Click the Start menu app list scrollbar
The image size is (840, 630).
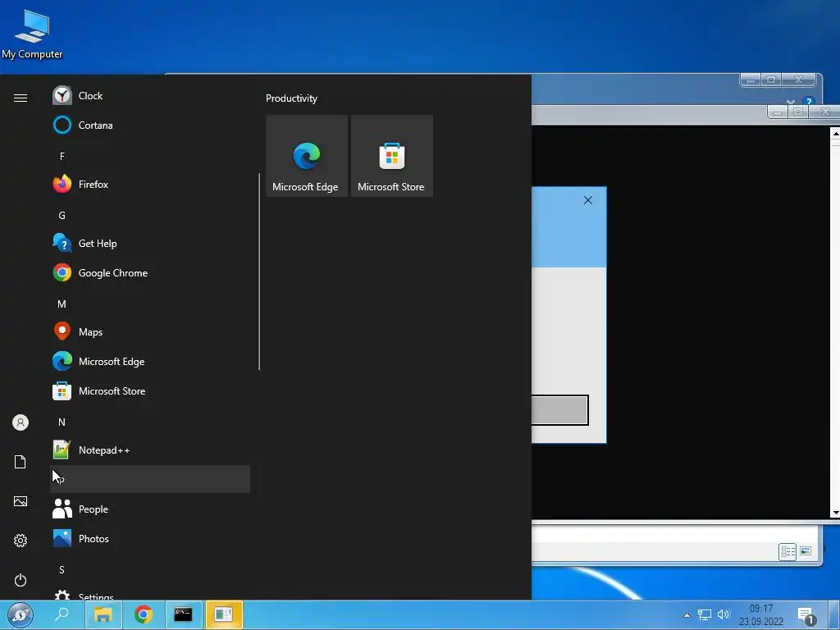[259, 271]
